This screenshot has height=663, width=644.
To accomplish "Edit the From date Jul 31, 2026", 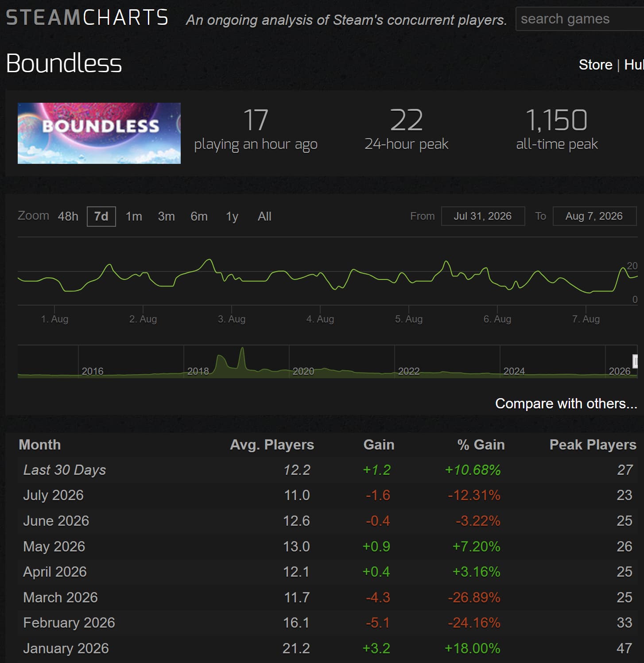I will 483,216.
